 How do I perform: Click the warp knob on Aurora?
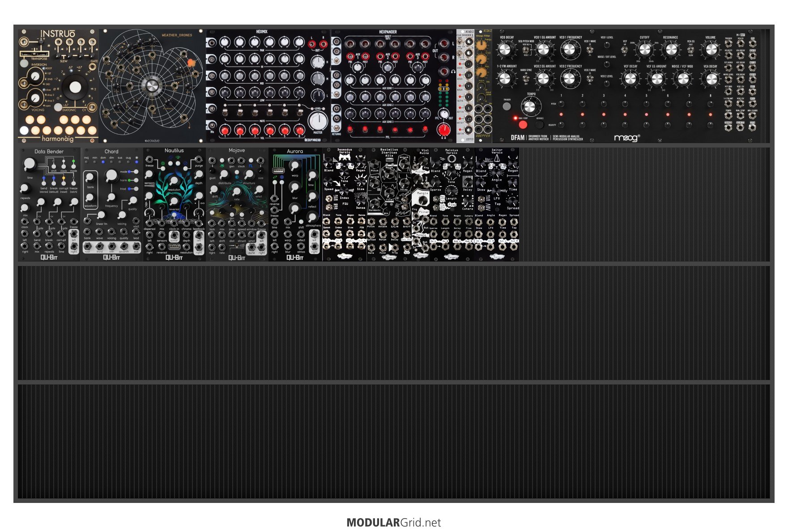pos(294,166)
